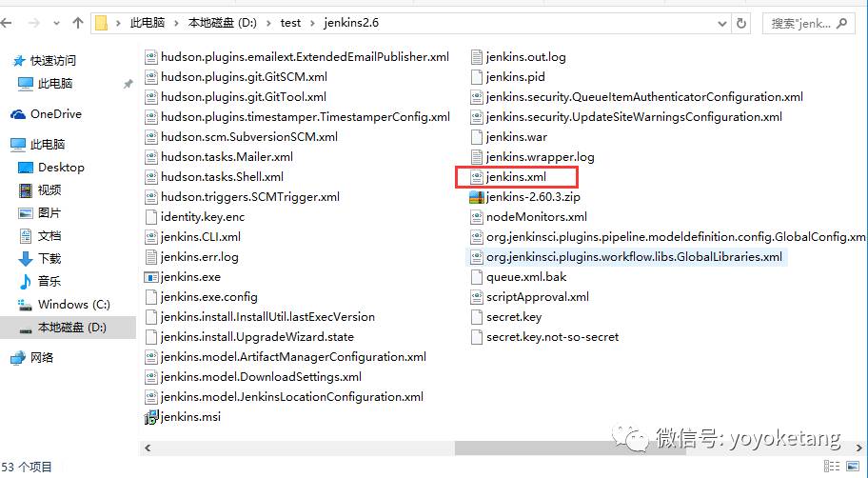Select secret.key.not-so-secret file name
Image resolution: width=868 pixels, height=478 pixels.
tap(552, 337)
